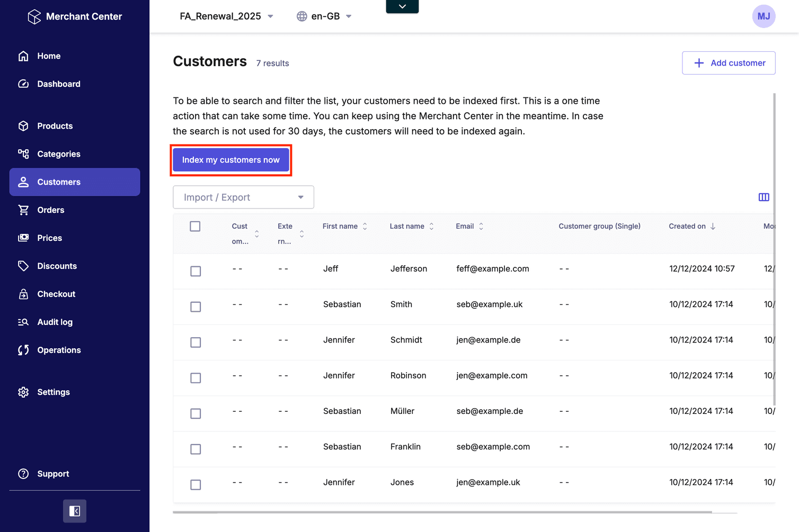The height and width of the screenshot is (532, 799).
Task: Check the row checkbox for Jeff Jefferson
Action: click(x=196, y=271)
